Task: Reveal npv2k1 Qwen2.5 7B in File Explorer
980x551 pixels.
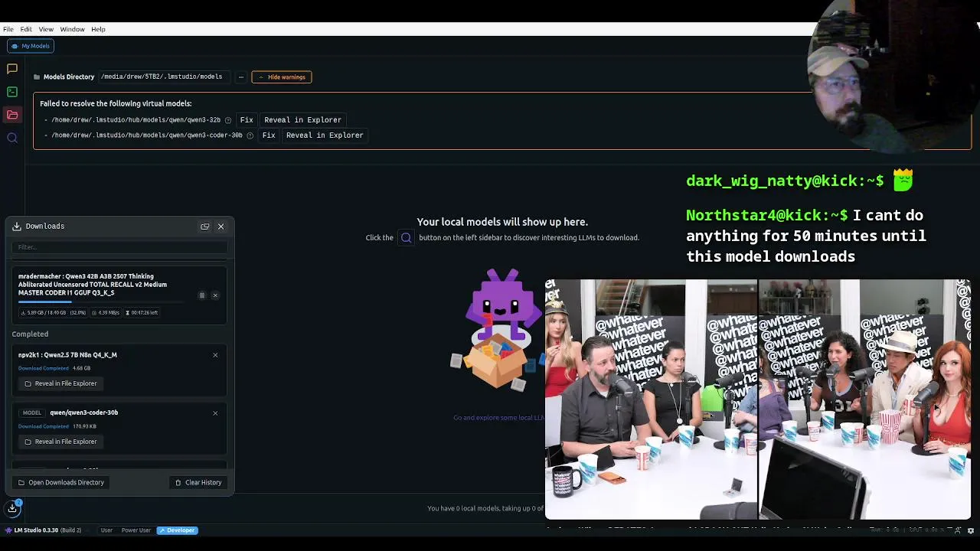Action: [x=60, y=383]
